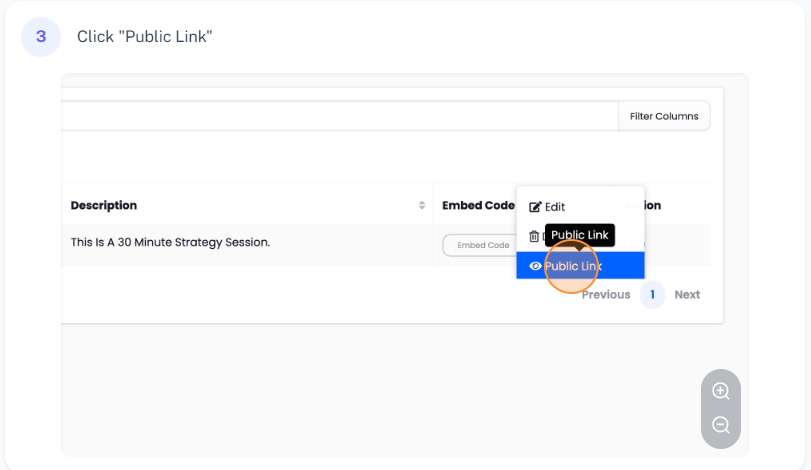
Task: Click the Description column header
Action: [104, 205]
